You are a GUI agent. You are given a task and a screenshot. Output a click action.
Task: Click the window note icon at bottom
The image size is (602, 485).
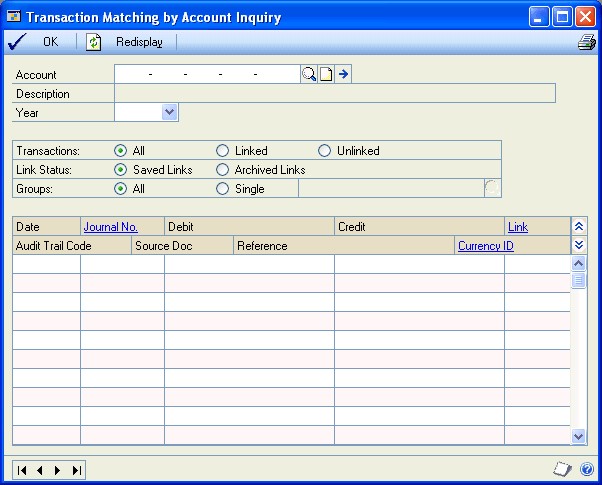click(562, 469)
